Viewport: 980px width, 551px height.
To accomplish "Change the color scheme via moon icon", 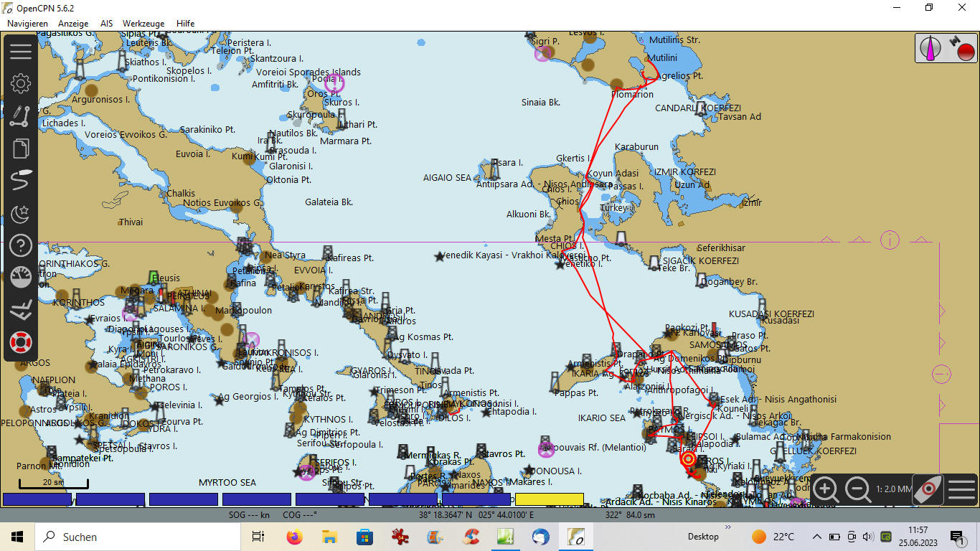I will coord(21,213).
